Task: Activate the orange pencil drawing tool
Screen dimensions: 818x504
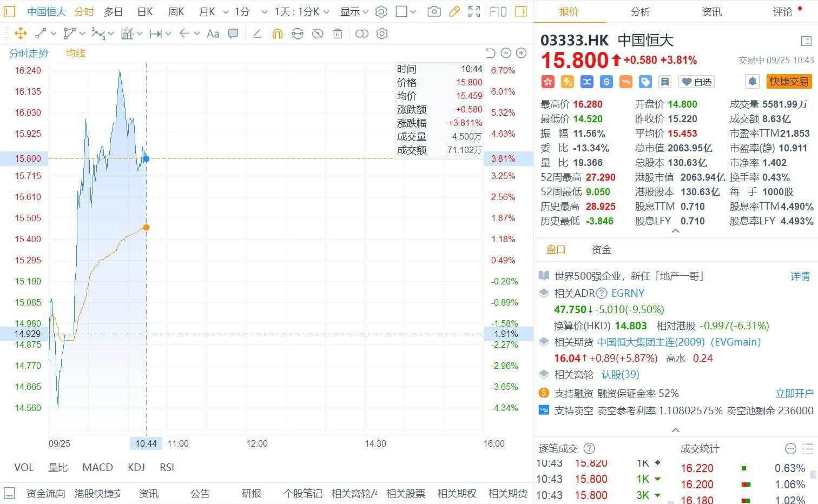Action: [454, 11]
